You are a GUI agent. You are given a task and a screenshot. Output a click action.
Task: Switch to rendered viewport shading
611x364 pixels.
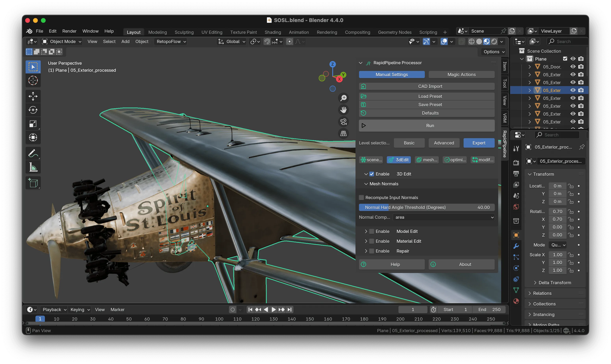(x=494, y=42)
